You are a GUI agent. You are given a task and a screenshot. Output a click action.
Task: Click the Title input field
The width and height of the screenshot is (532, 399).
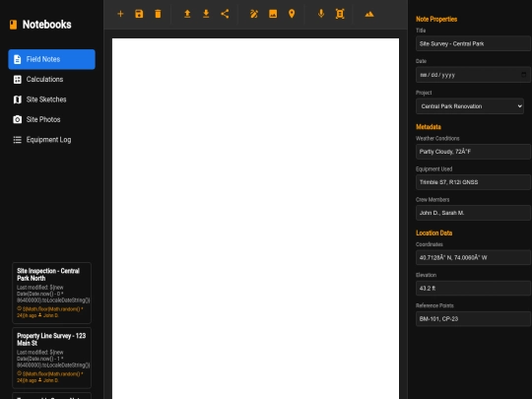(x=473, y=43)
